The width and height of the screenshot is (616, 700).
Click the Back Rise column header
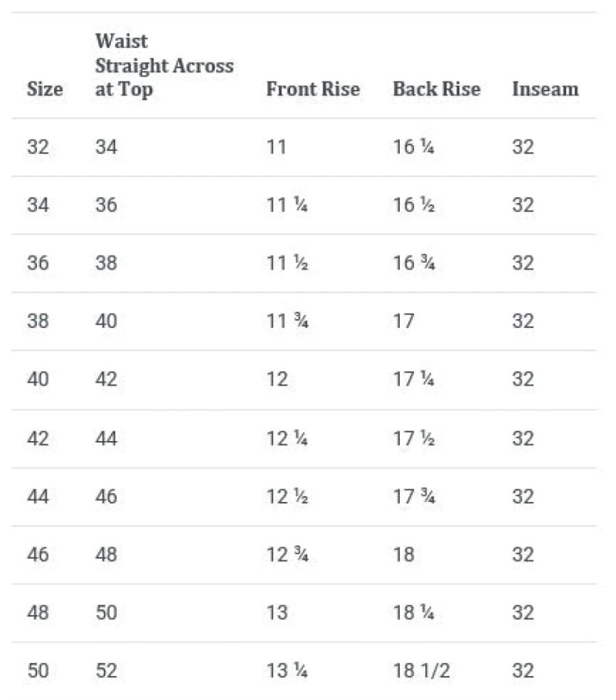[436, 89]
